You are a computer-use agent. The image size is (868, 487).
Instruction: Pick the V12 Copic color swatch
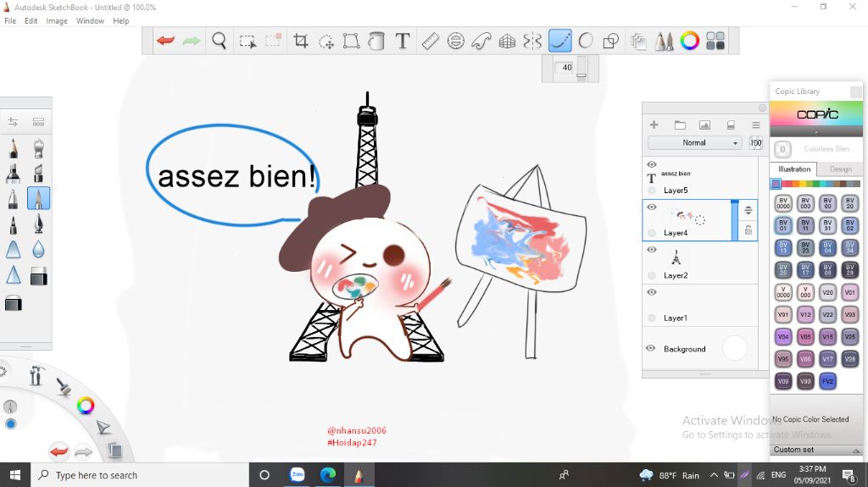pyautogui.click(x=805, y=314)
